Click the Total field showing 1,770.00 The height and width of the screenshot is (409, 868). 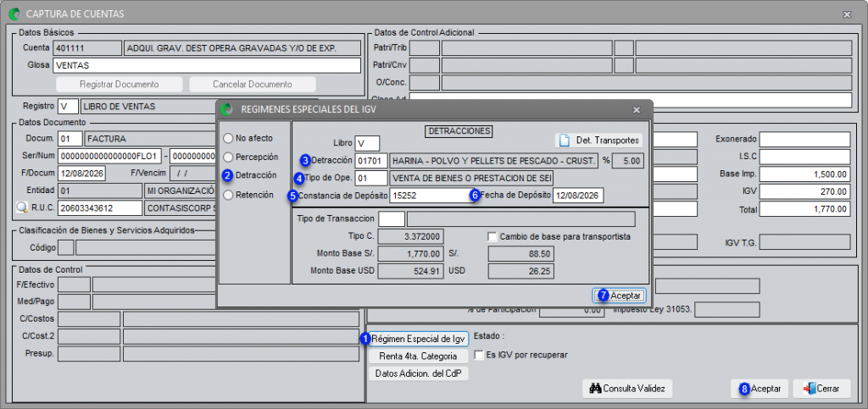pos(804,209)
